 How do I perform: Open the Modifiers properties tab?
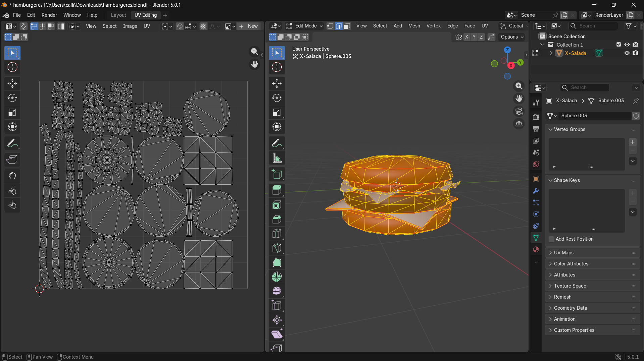pyautogui.click(x=536, y=191)
